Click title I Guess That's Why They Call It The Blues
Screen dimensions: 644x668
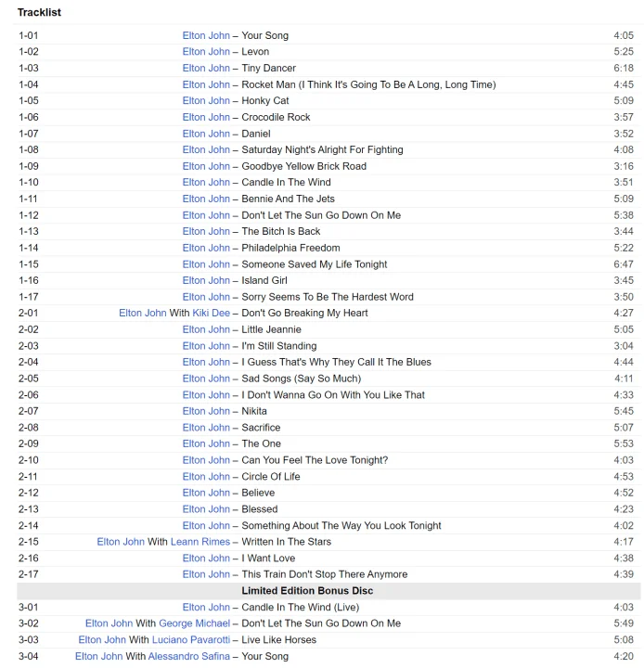pos(336,362)
